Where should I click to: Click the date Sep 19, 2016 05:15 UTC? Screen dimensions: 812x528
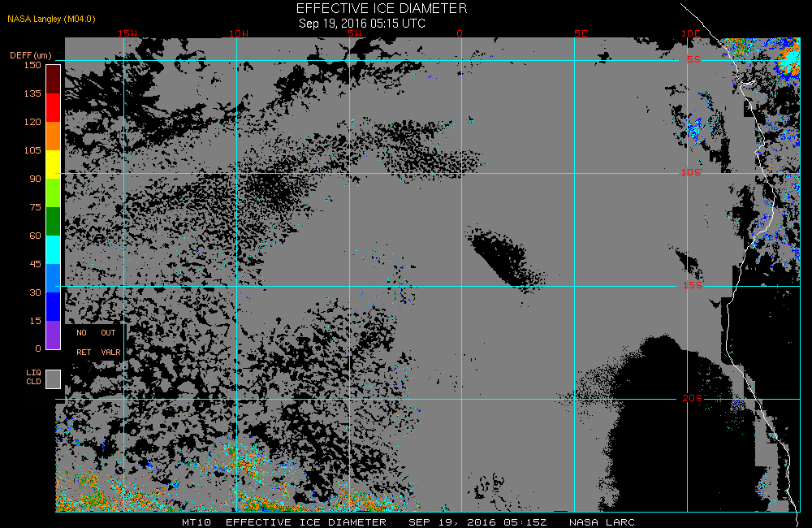pyautogui.click(x=362, y=24)
